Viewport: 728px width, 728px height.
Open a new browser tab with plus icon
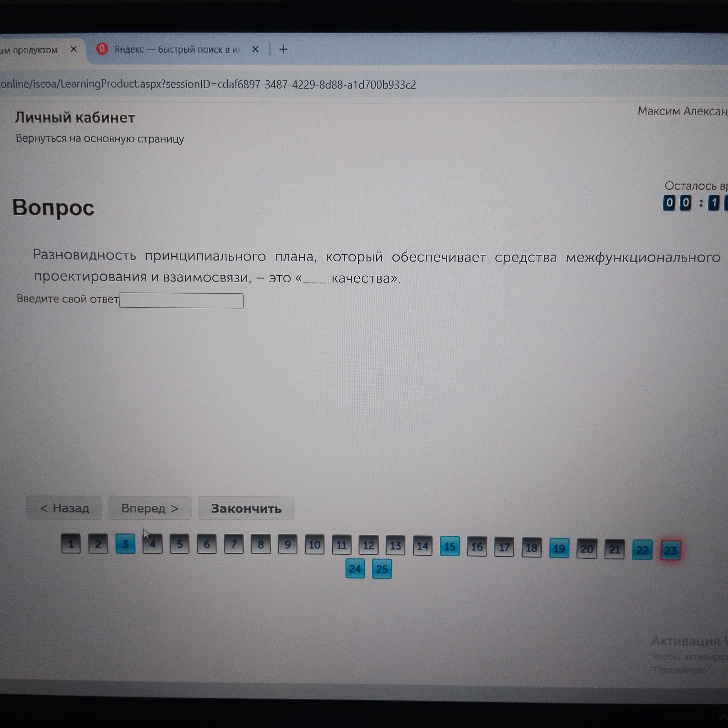click(x=283, y=49)
